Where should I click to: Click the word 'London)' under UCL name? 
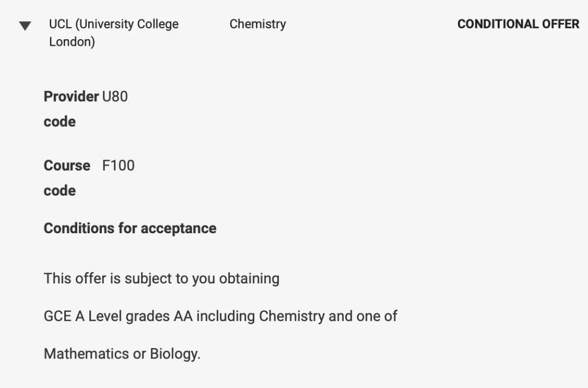tap(72, 42)
